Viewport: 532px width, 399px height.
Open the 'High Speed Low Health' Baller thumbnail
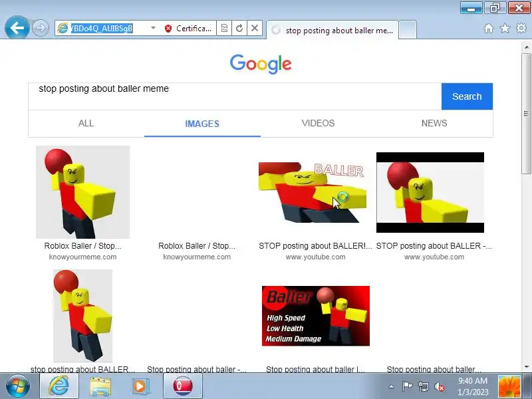click(x=316, y=316)
